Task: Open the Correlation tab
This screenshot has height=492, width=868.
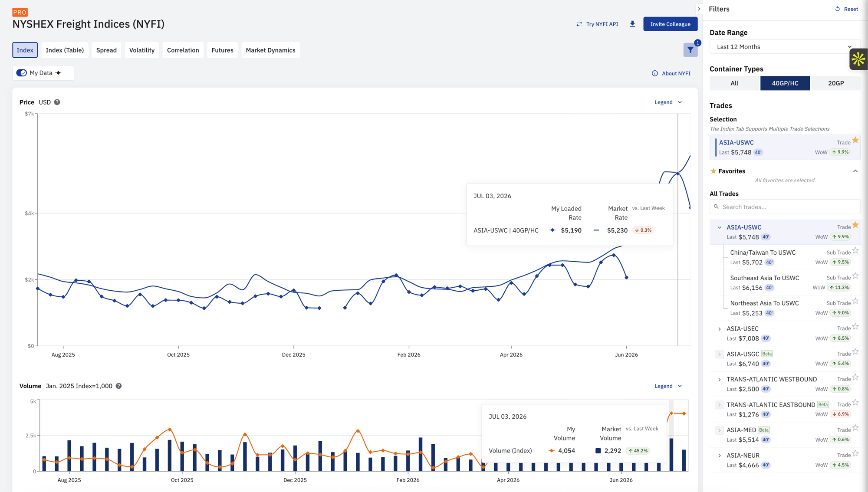Action: pyautogui.click(x=183, y=50)
